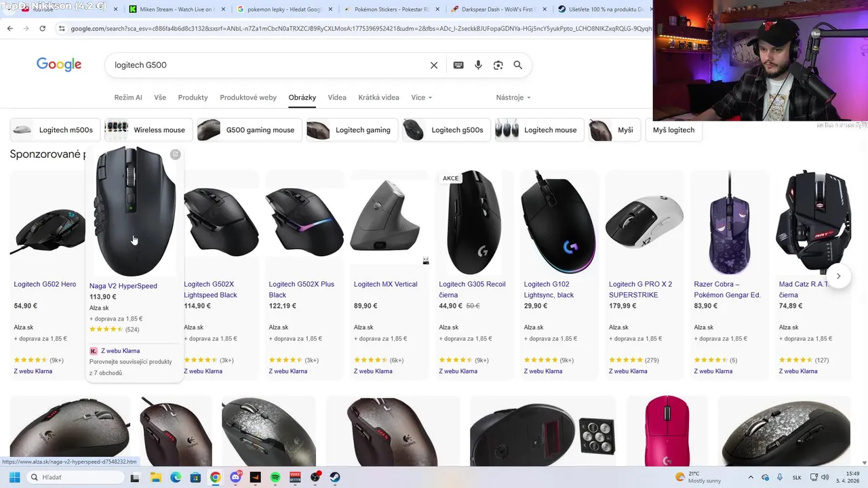
Task: Open the on-screen keyboard icon in search bar
Action: pyautogui.click(x=458, y=65)
